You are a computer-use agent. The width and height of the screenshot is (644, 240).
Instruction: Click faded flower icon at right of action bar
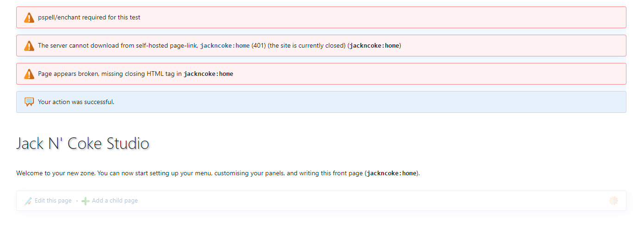click(x=613, y=201)
